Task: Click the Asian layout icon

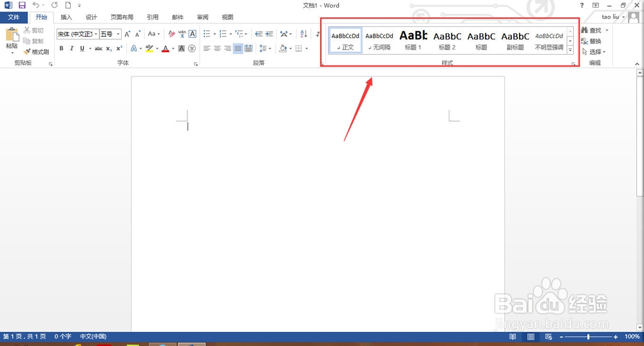Action: tap(284, 34)
